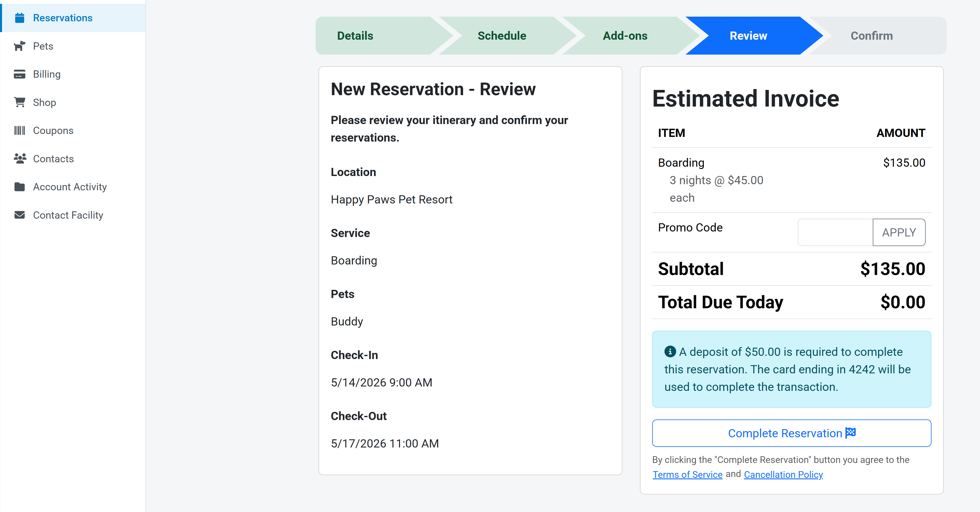The width and height of the screenshot is (980, 512).
Task: Click the New Reservation - Review heading
Action: pos(433,89)
